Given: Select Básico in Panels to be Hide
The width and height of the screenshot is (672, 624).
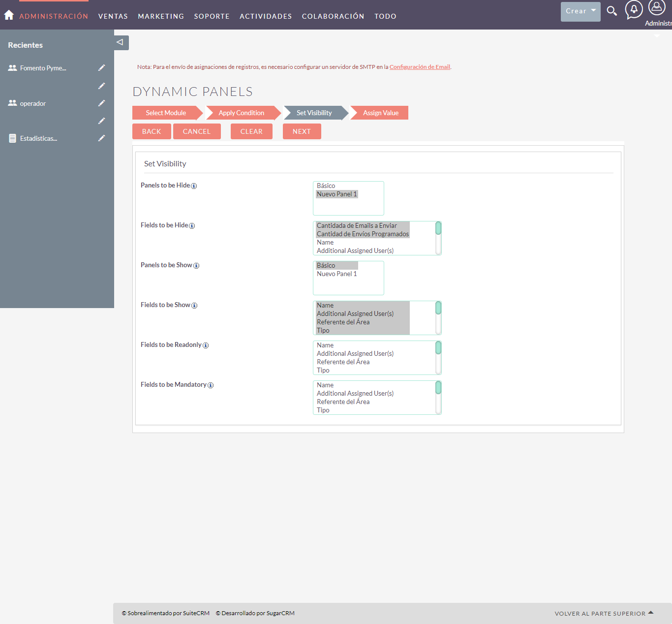Looking at the screenshot, I should (x=337, y=186).
